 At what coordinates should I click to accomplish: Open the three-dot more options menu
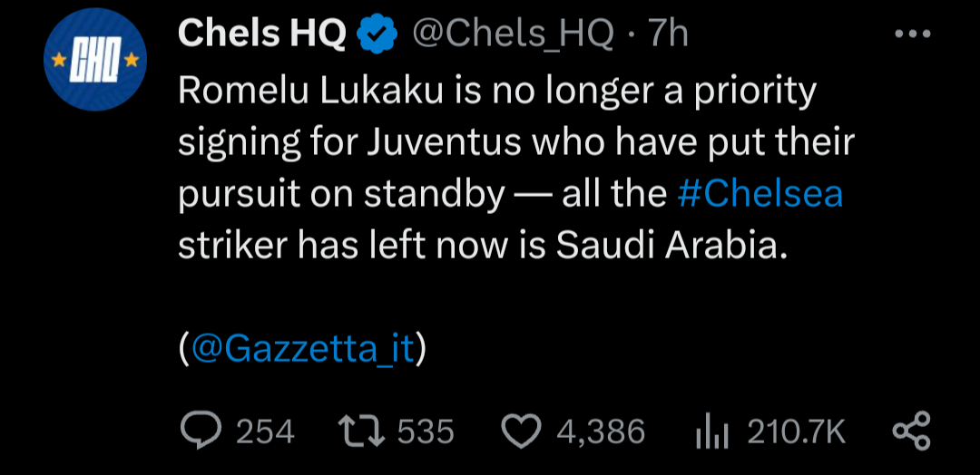(x=912, y=34)
